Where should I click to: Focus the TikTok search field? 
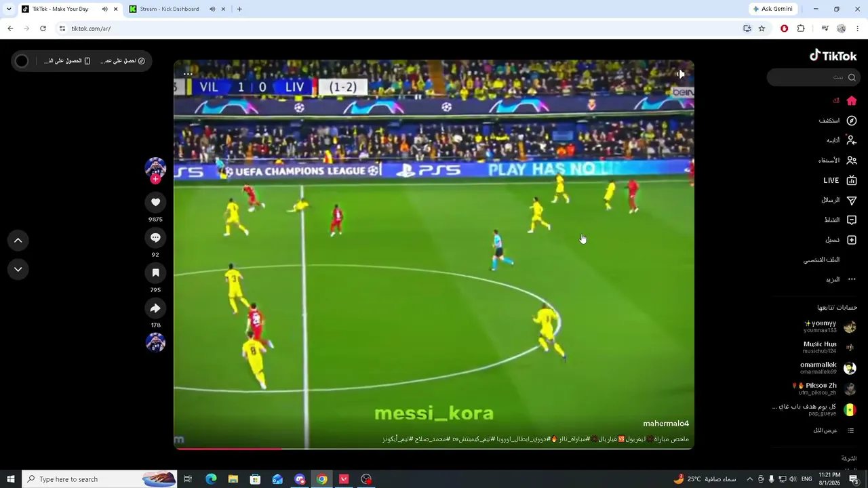(x=813, y=77)
